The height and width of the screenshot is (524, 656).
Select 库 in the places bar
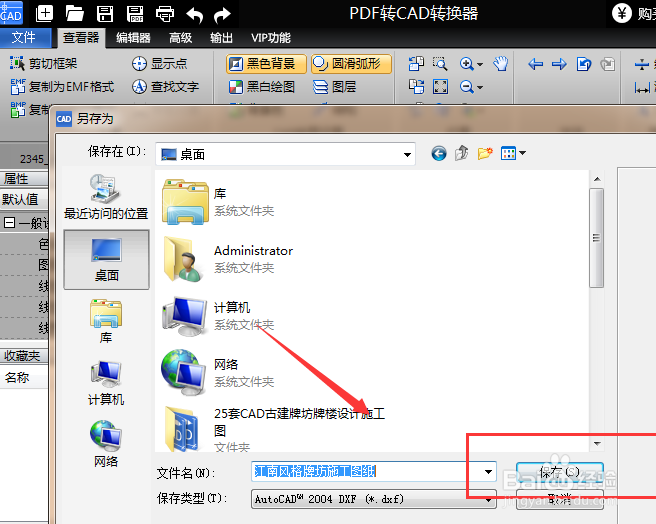[106, 321]
